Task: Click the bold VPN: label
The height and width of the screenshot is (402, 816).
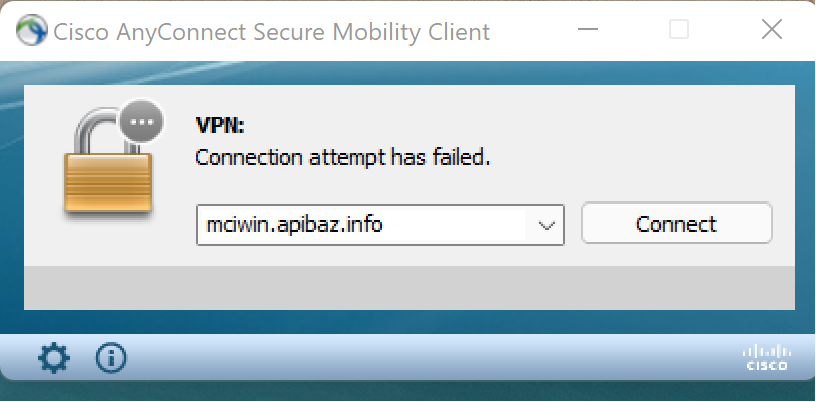Action: pos(220,125)
